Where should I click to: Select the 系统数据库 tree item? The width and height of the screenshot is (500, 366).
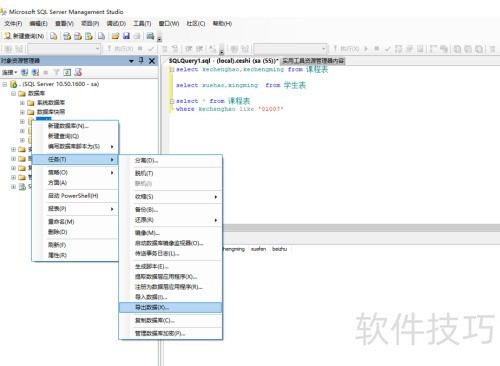51,103
